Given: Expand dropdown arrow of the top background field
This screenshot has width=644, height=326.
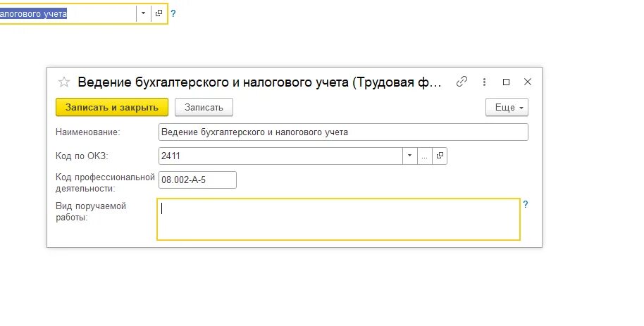Looking at the screenshot, I should pos(143,13).
